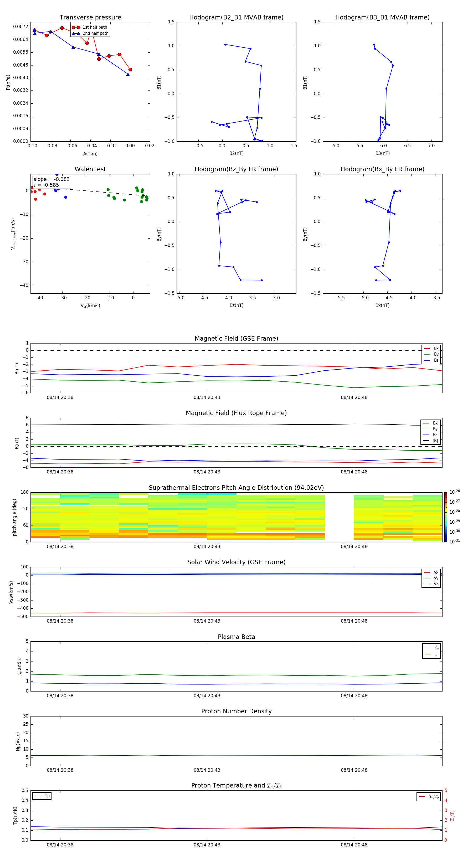The width and height of the screenshot is (473, 868).
Task: Select the Vy legend entry
Action: coord(431,578)
